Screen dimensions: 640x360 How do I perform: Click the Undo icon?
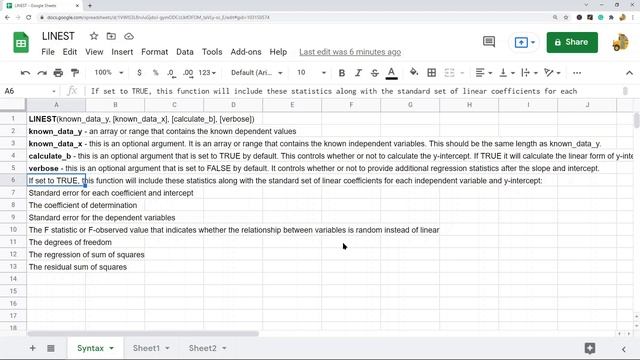[25, 73]
